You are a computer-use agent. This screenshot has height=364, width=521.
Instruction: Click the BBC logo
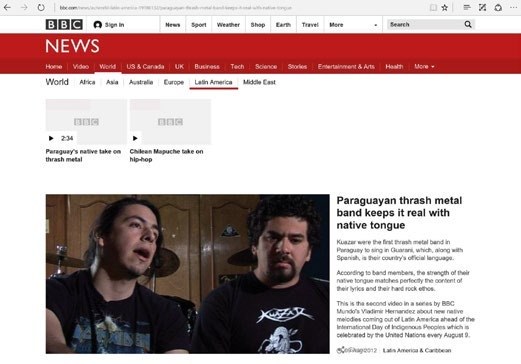click(64, 24)
